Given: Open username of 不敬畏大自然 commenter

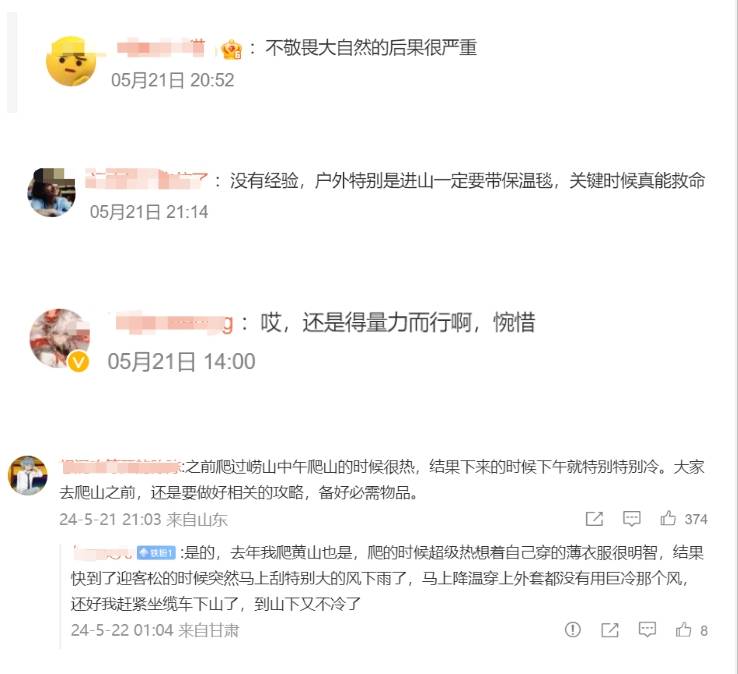Looking at the screenshot, I should 161,48.
